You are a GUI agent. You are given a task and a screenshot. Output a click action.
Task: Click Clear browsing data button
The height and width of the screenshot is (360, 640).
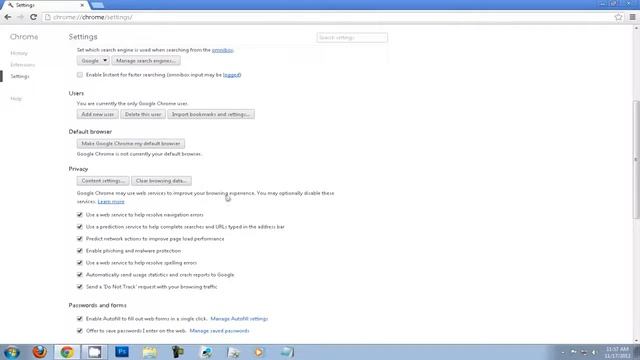(x=161, y=181)
